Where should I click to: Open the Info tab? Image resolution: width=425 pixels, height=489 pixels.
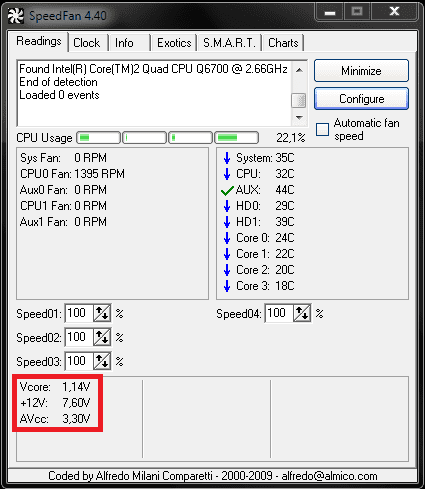pos(124,43)
